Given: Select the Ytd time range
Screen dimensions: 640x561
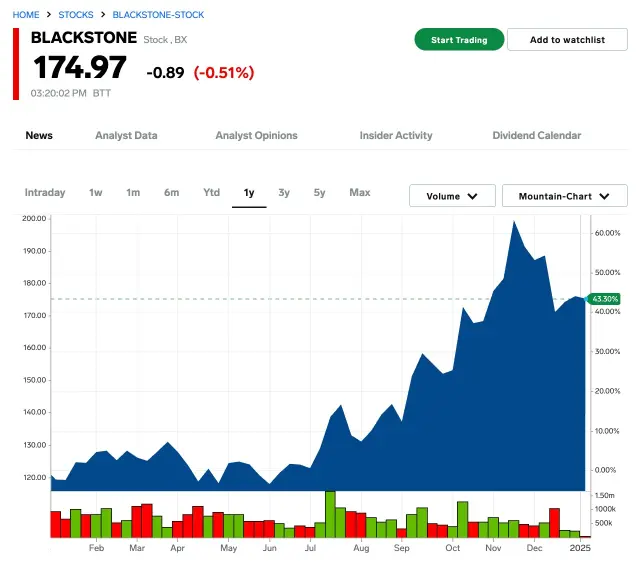Looking at the screenshot, I should click(x=211, y=193).
